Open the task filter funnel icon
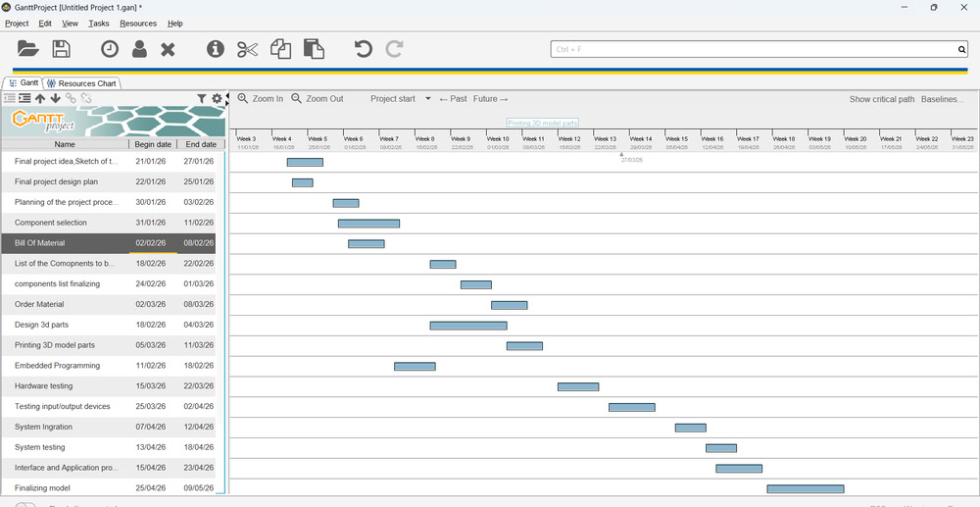The image size is (980, 507). pos(202,99)
